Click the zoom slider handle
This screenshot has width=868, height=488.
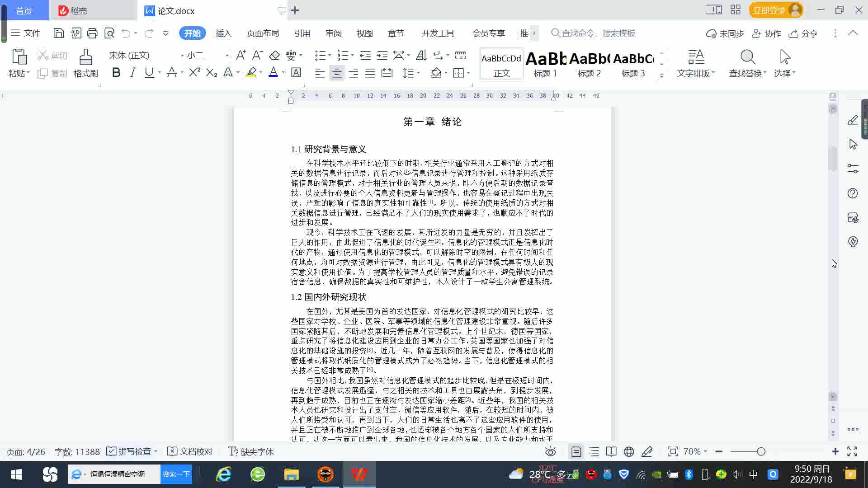pos(761,451)
